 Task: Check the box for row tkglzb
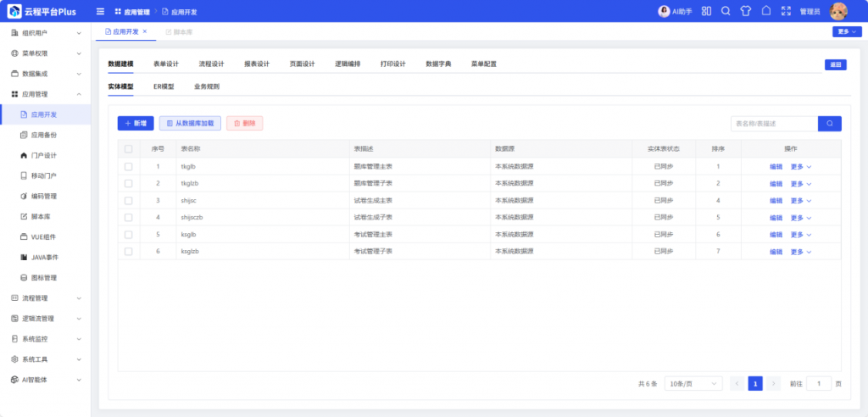[129, 183]
